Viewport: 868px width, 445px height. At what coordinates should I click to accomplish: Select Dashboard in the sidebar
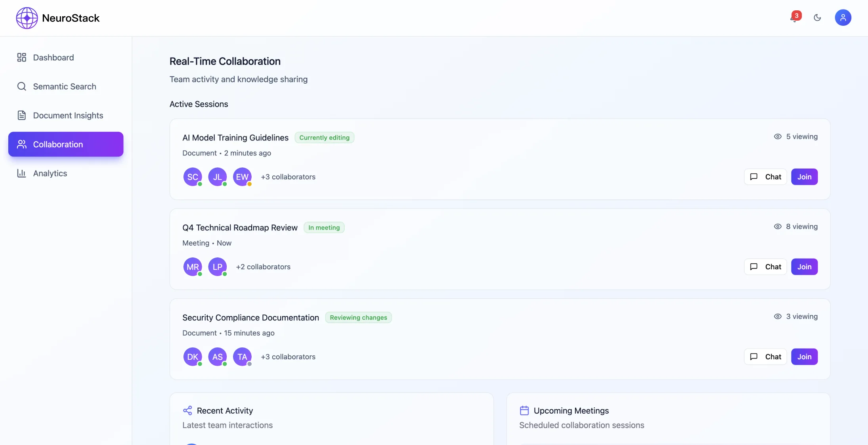54,57
